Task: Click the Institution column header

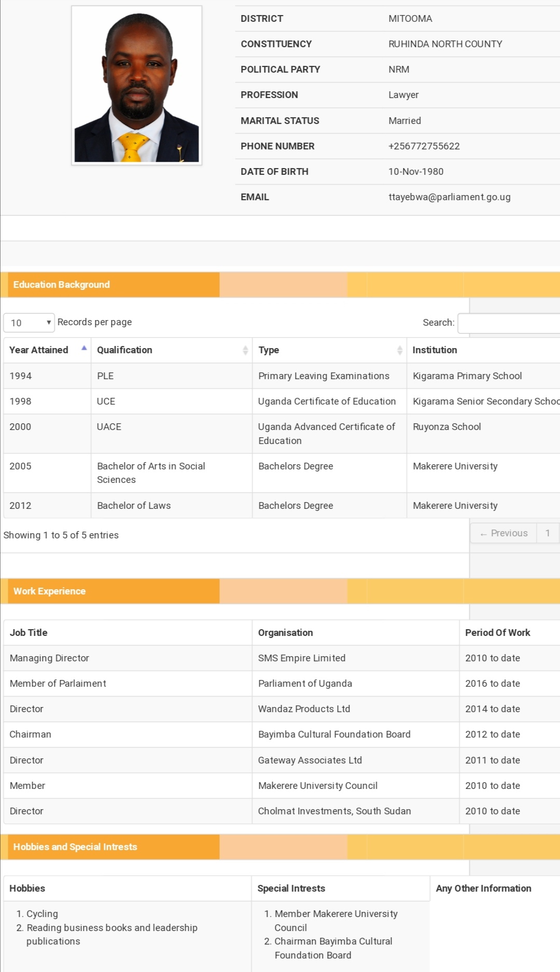Action: [x=483, y=350]
